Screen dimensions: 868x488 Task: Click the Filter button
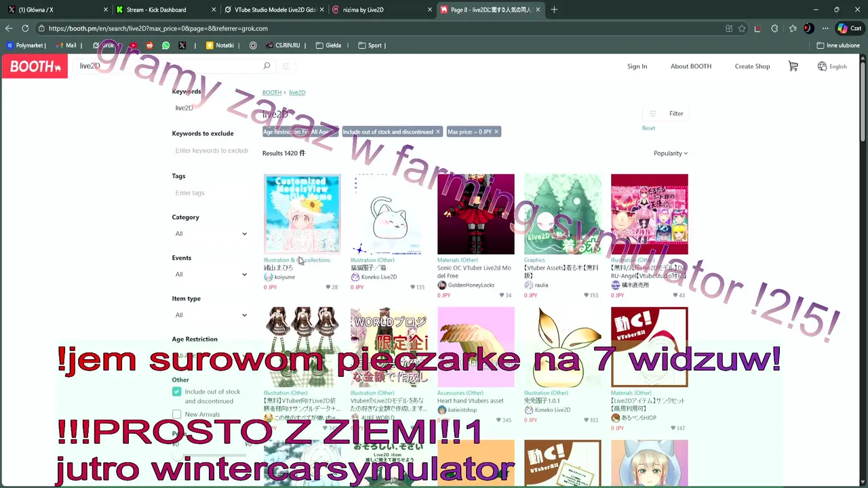[x=667, y=114]
